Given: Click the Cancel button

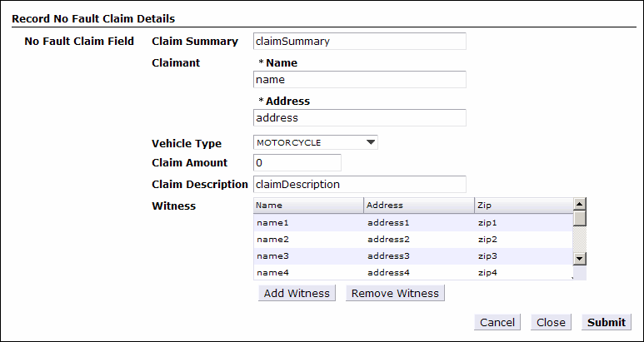Looking at the screenshot, I should tap(497, 323).
